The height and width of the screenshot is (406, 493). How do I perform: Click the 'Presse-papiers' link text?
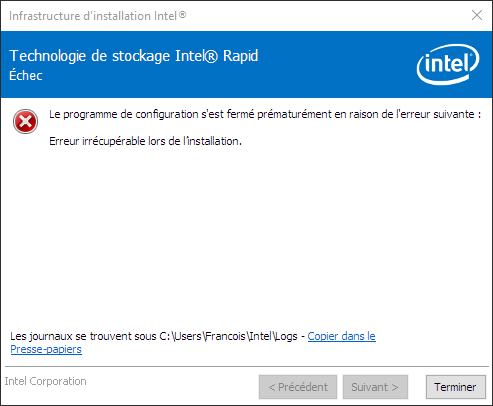click(46, 349)
